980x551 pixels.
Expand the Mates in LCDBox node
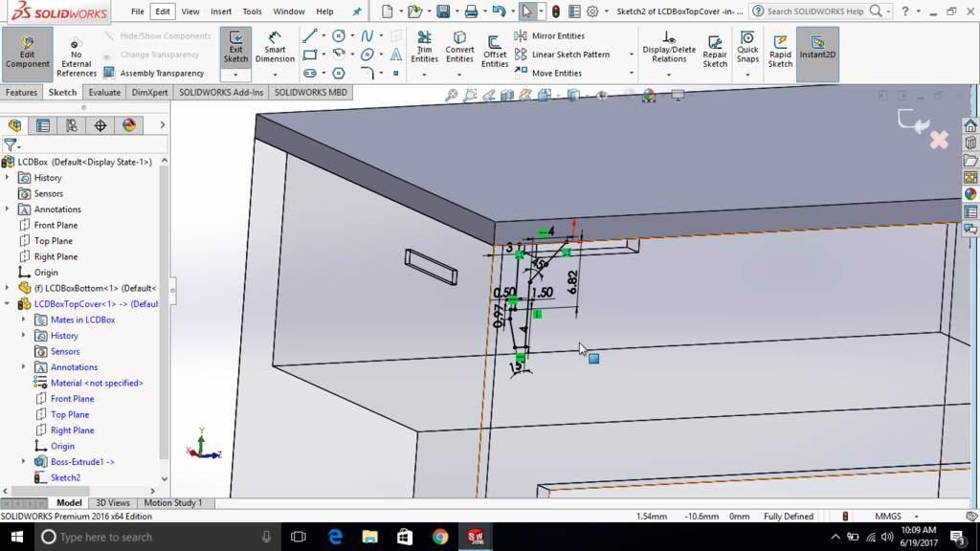tap(24, 320)
